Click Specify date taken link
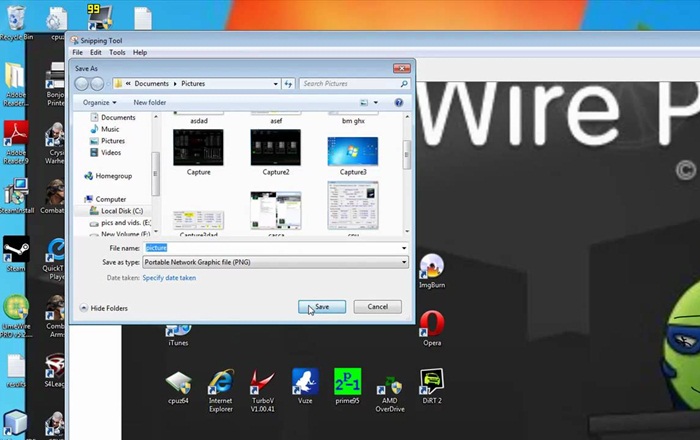The height and width of the screenshot is (440, 700). click(x=169, y=278)
